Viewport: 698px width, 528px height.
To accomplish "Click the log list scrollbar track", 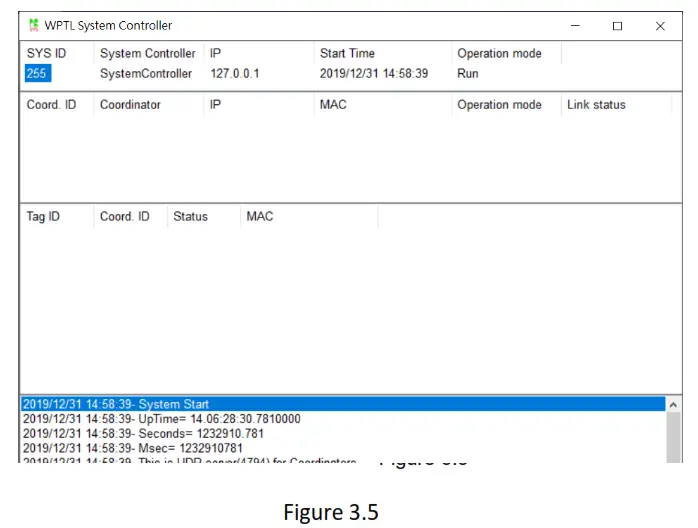I will point(674,437).
